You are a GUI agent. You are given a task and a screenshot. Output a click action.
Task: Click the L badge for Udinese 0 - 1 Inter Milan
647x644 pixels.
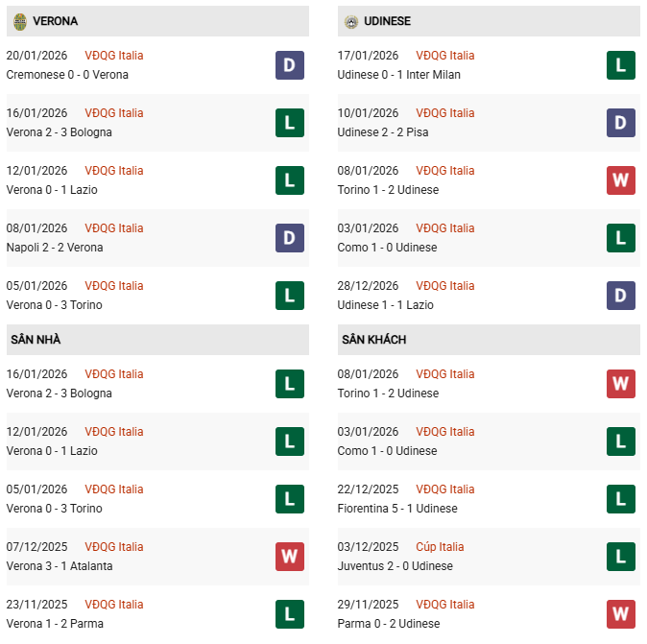click(x=620, y=65)
